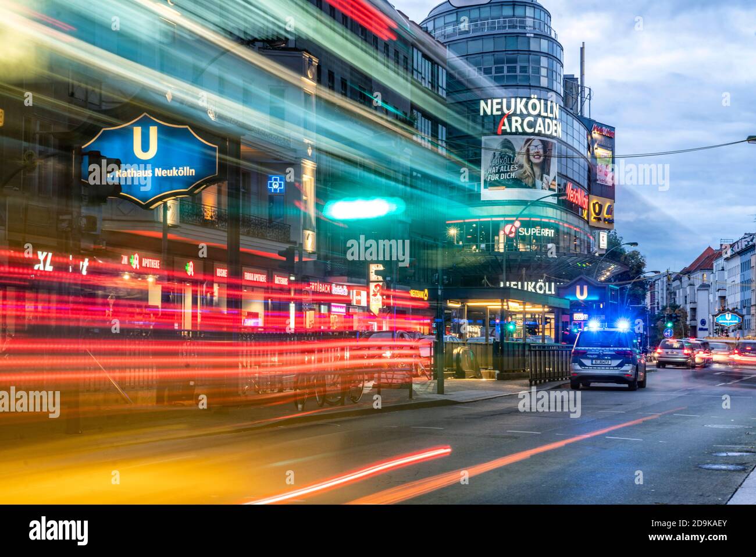Viewport: 756px width, 557px height.
Task: Click the blue pharmacy cross sign
Action: point(276,184)
